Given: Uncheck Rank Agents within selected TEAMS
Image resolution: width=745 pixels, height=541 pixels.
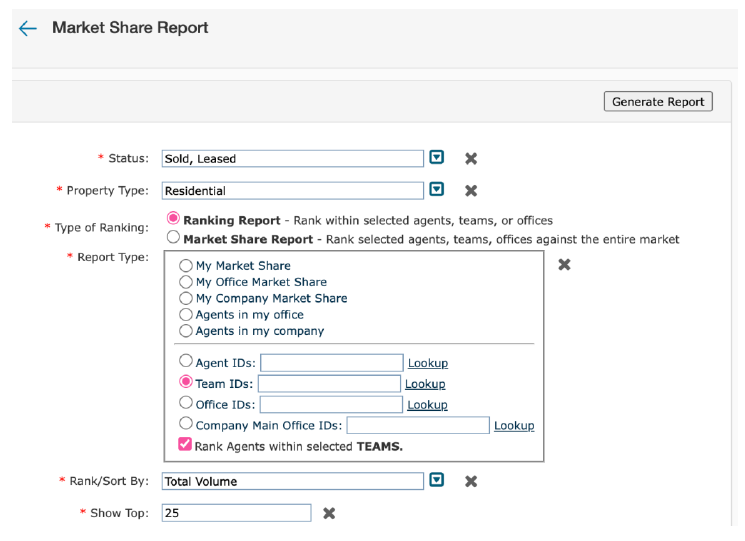Looking at the screenshot, I should tap(185, 445).
